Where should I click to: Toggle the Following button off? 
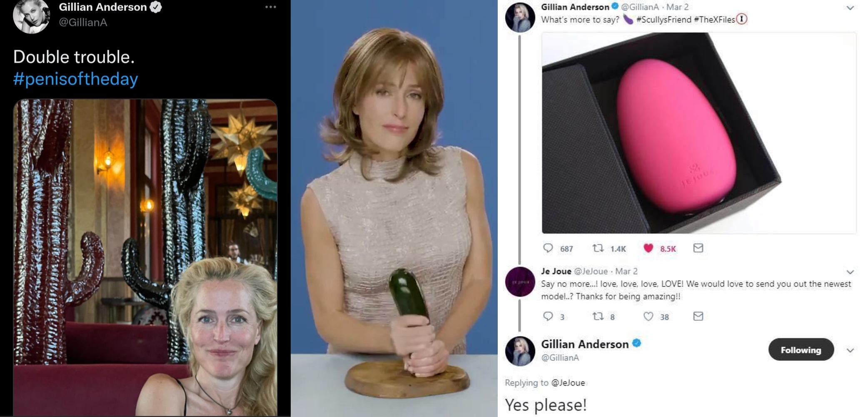pos(801,349)
